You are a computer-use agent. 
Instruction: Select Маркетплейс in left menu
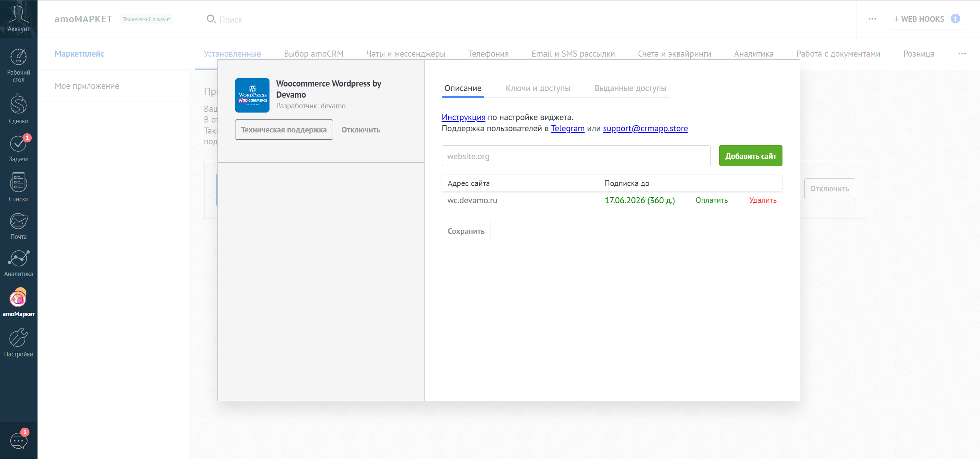(x=79, y=54)
